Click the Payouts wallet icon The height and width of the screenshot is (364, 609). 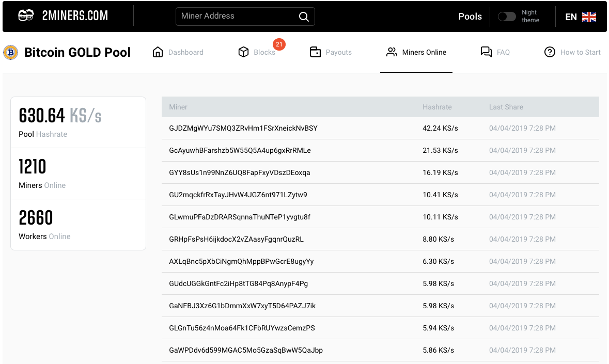point(315,52)
